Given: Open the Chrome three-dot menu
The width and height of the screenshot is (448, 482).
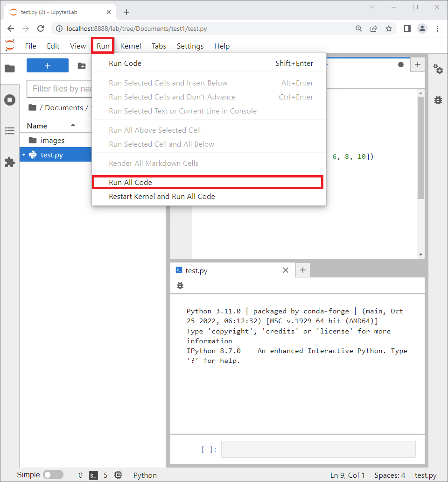Looking at the screenshot, I should (x=437, y=28).
